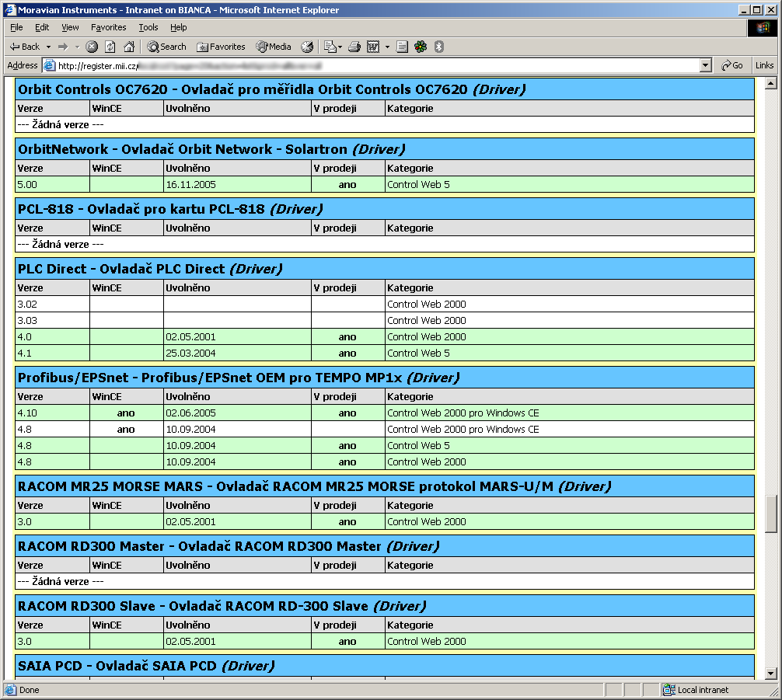782x700 pixels.
Task: Open the Favorites menu
Action: point(108,27)
